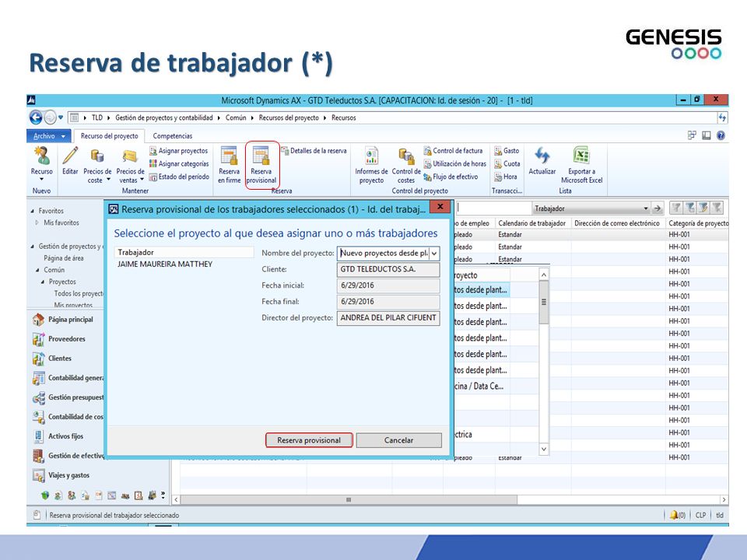747x560 pixels.
Task: Click Común in the breadcrumb path
Action: [x=236, y=117]
